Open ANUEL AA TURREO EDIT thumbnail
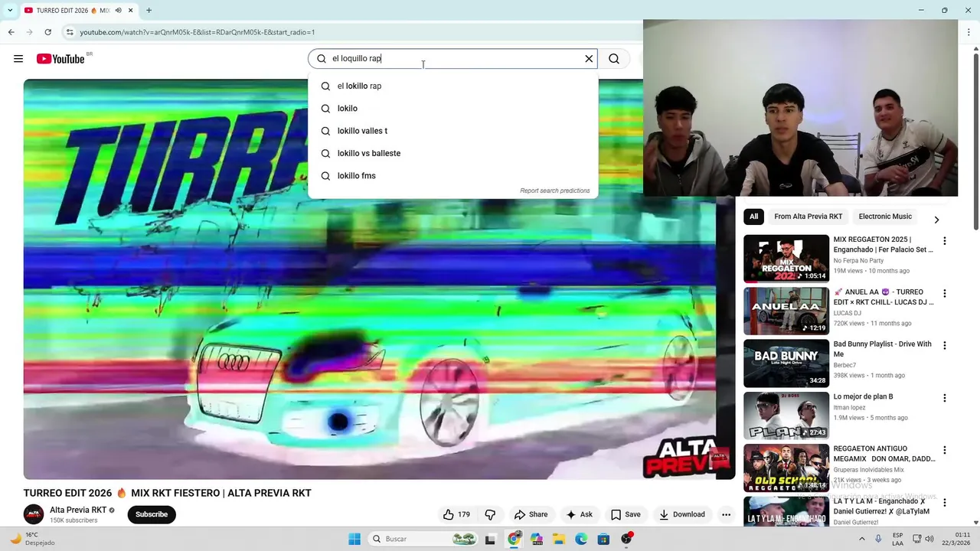980x551 pixels. point(786,311)
